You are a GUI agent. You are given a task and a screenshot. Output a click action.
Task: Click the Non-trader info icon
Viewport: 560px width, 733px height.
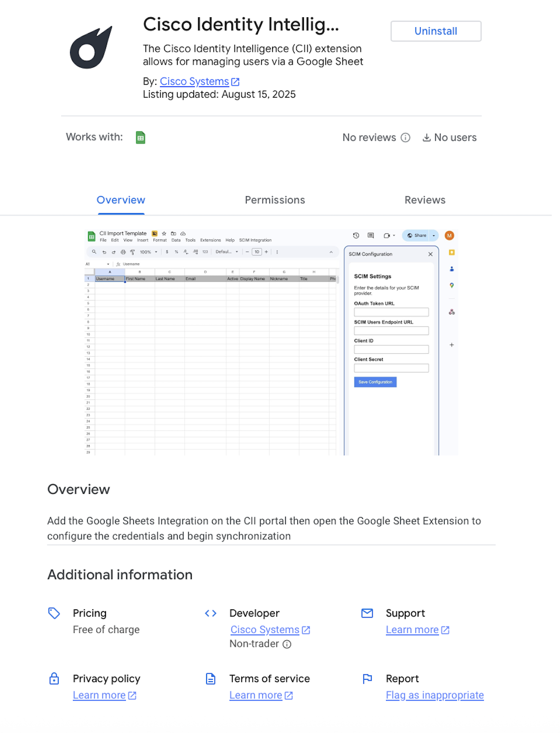287,644
